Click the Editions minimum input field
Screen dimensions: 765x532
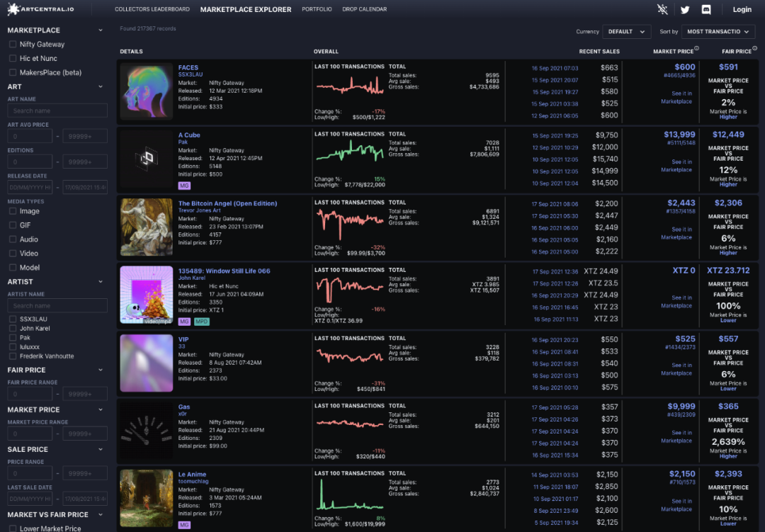(x=30, y=162)
